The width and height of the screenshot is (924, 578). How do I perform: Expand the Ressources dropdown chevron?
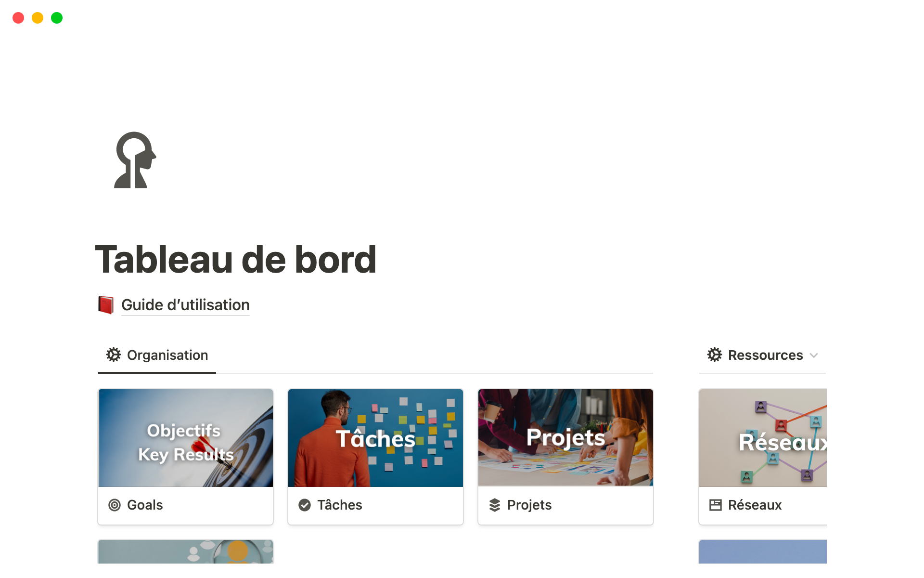tap(815, 355)
